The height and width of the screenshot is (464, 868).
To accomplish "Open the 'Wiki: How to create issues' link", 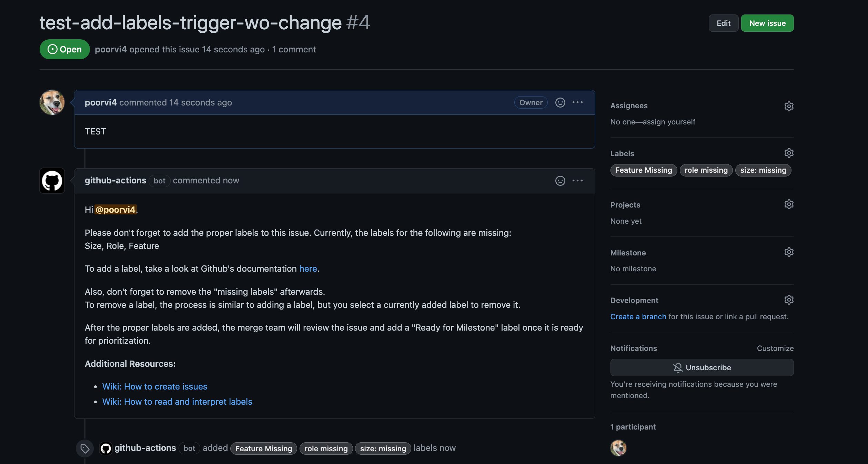I will [x=155, y=386].
